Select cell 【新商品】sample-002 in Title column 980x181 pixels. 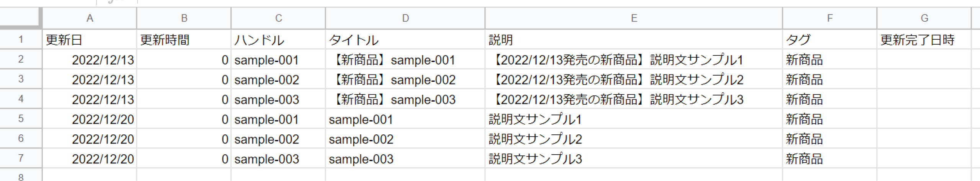405,79
